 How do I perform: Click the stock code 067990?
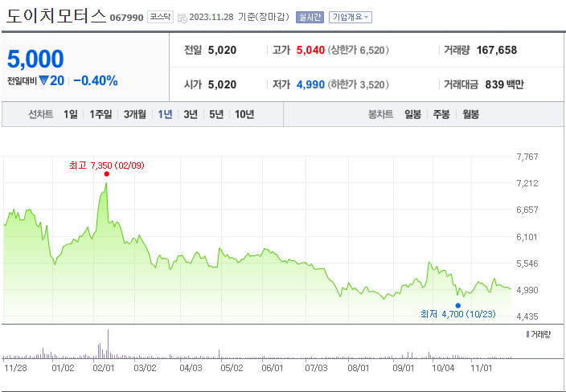[127, 18]
